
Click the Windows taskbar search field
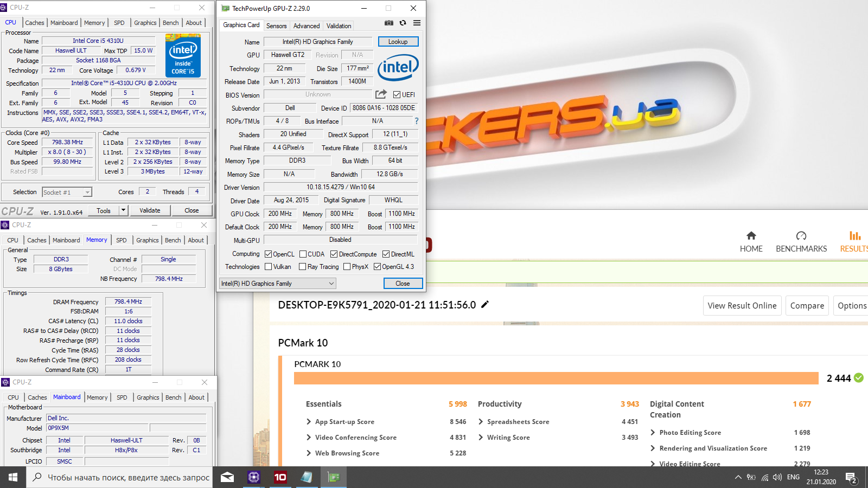[x=119, y=477]
